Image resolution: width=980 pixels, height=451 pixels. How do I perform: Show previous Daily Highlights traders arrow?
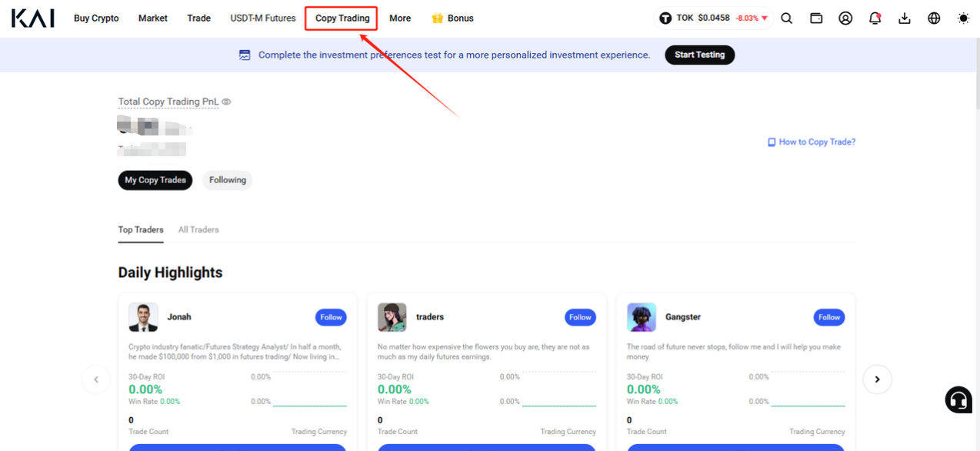pos(96,379)
